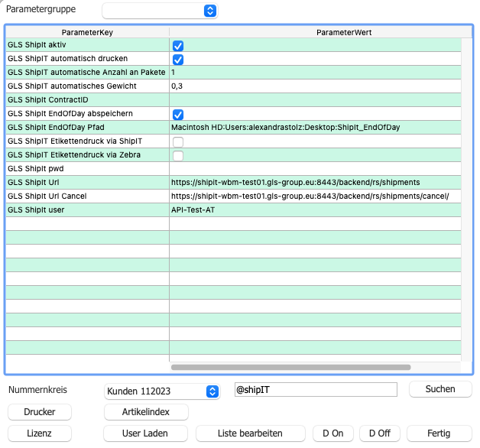Enable Etikettendruck via Zebra checkbox

[x=178, y=156]
